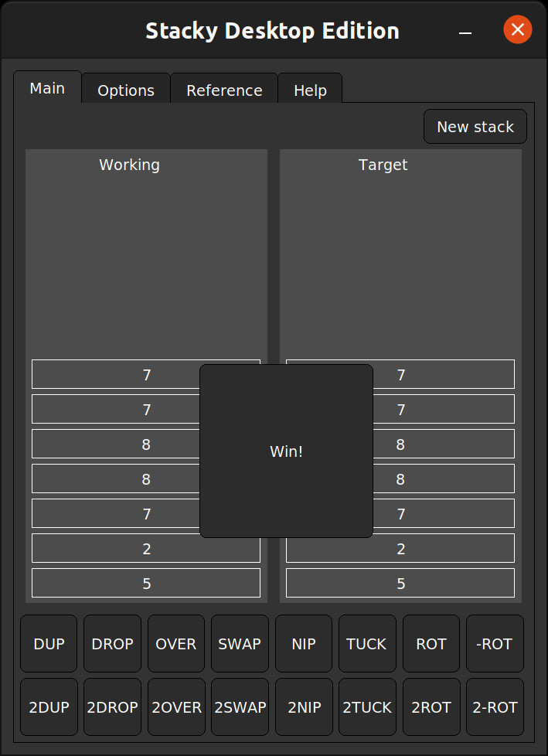Open the Help tab

pos(309,90)
